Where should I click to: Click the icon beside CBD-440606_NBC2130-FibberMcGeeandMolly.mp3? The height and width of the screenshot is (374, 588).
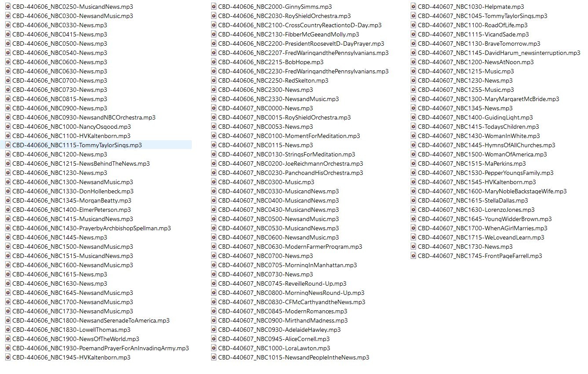click(x=214, y=34)
